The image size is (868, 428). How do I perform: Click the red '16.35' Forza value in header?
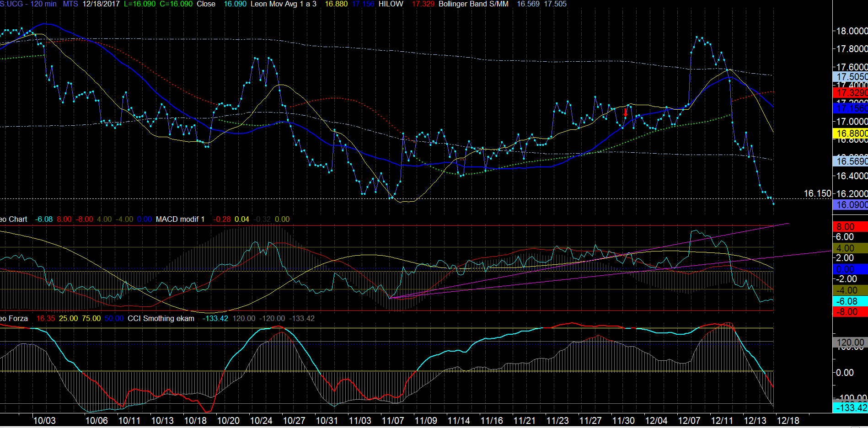point(46,319)
